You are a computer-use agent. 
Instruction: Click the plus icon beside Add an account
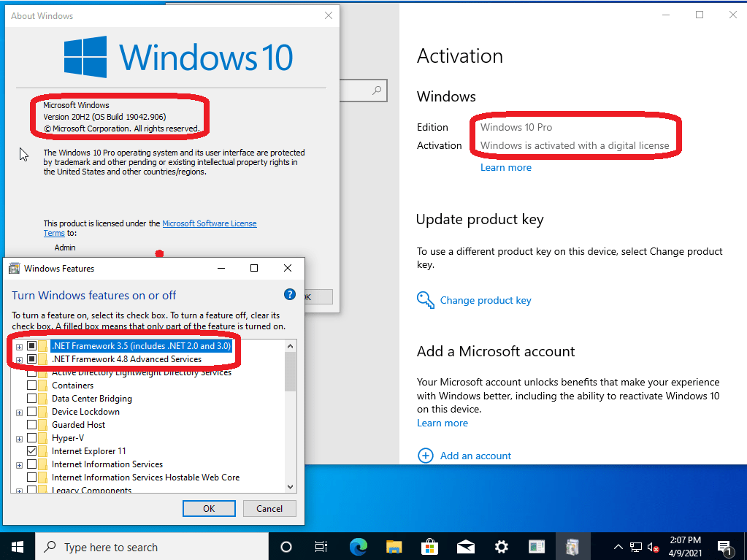click(x=426, y=456)
